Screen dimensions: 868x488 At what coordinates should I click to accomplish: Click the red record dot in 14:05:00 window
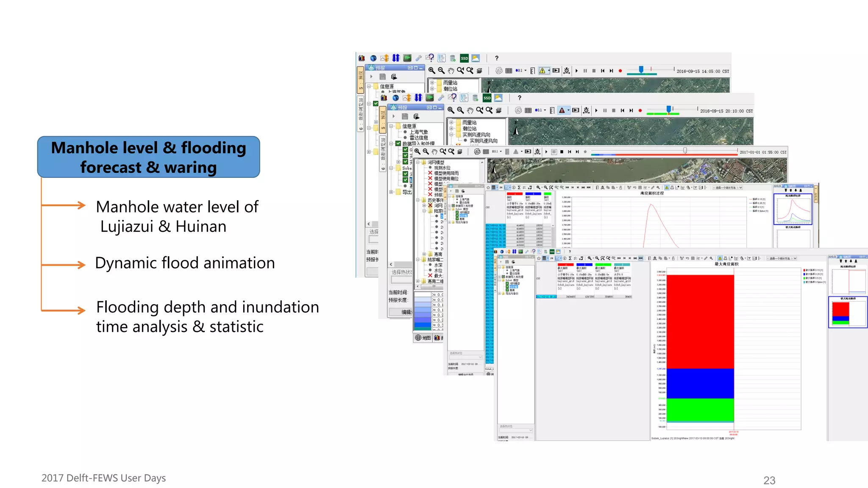[620, 71]
